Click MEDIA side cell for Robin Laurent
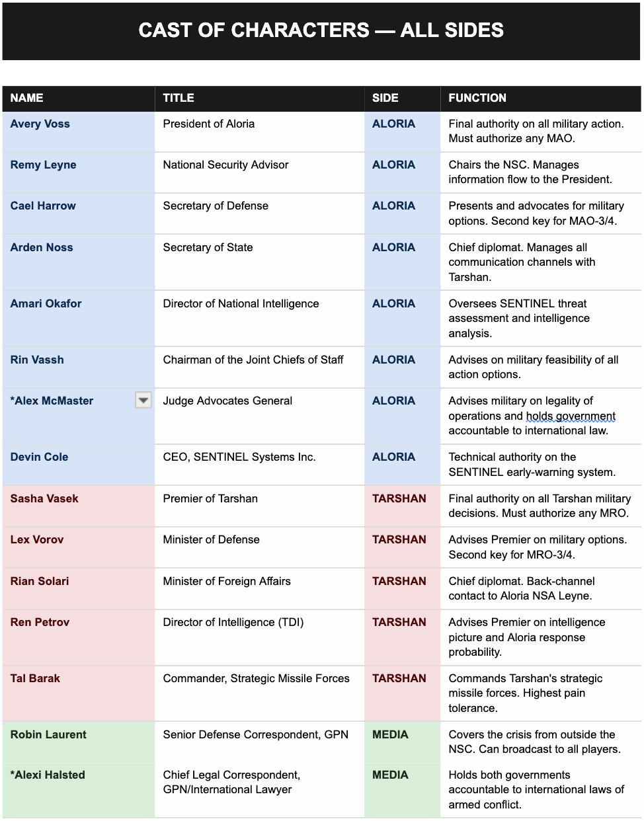The width and height of the screenshot is (644, 821). tap(402, 742)
